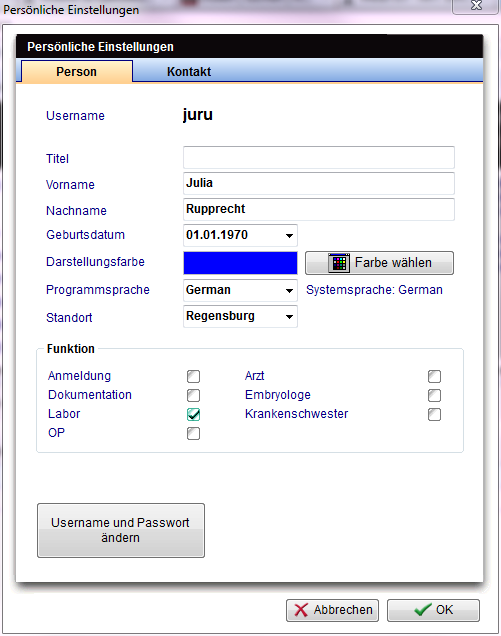501x636 pixels.
Task: Click the red X icon on Abbrechen
Action: 301,610
